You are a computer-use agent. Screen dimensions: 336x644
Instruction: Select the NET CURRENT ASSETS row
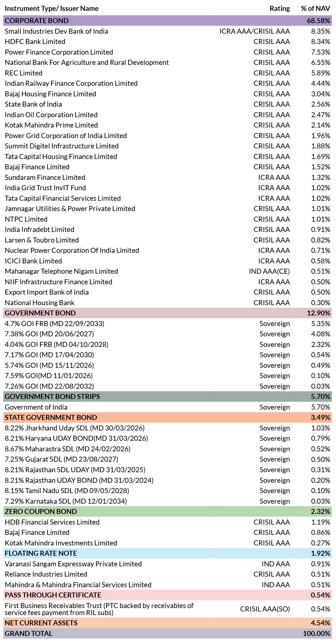tap(168, 623)
